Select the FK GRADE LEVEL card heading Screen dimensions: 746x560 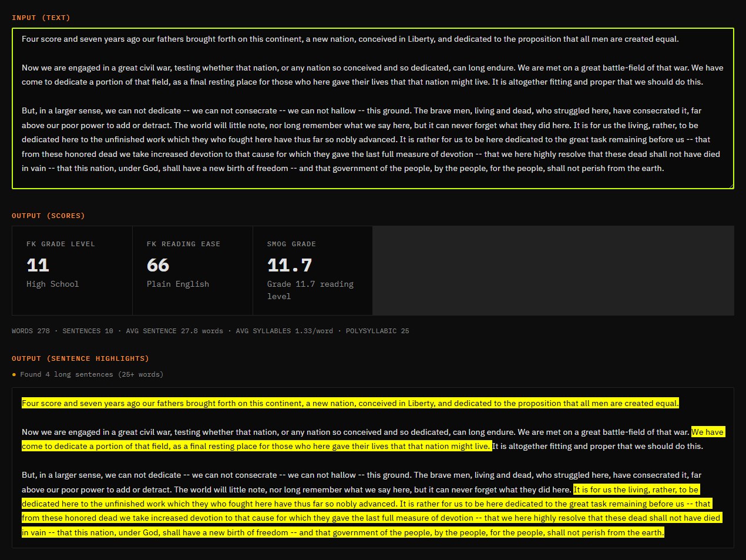click(61, 244)
